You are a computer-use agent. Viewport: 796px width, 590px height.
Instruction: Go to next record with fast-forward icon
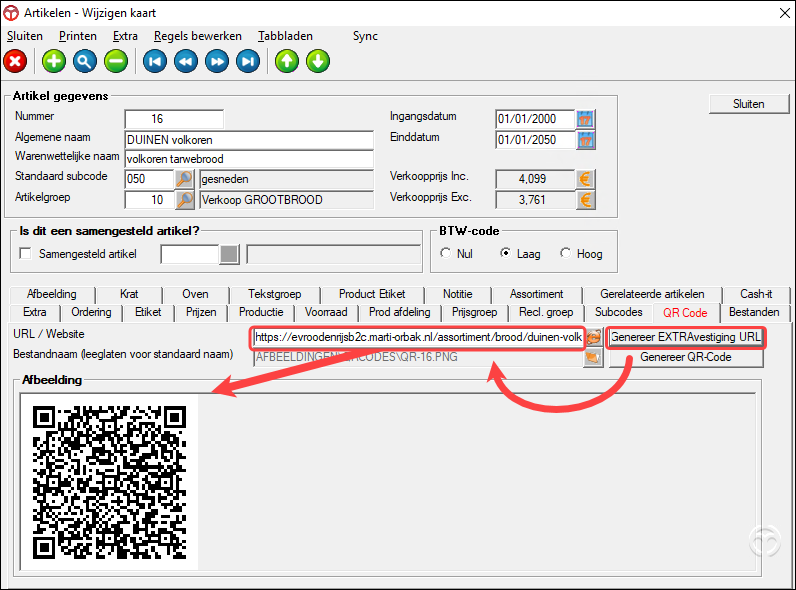tap(217, 61)
